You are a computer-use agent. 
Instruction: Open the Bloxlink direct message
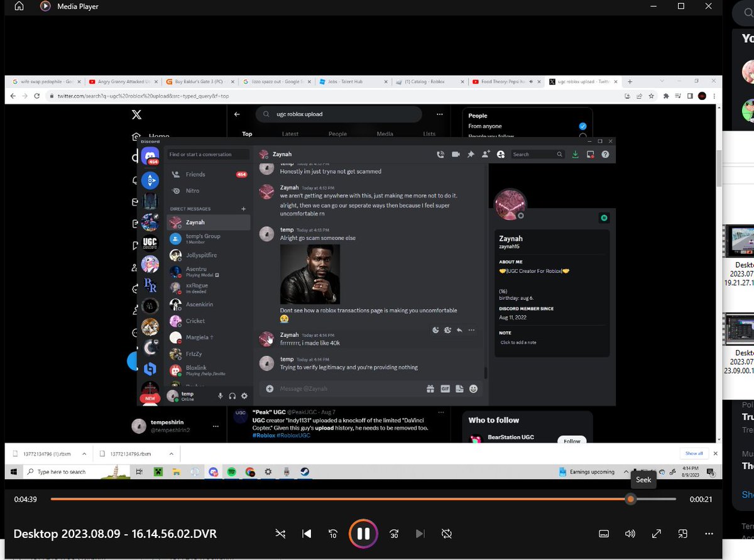coord(208,370)
